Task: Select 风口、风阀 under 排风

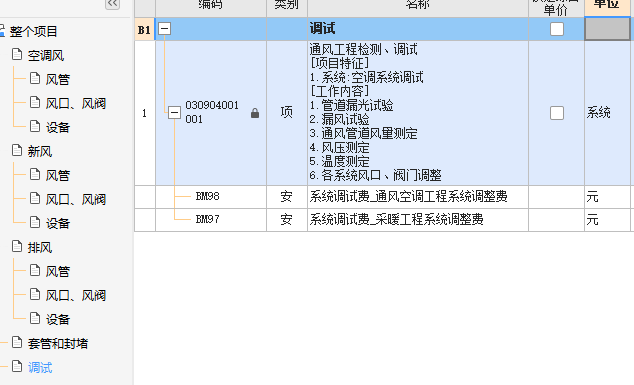Action: click(x=76, y=296)
